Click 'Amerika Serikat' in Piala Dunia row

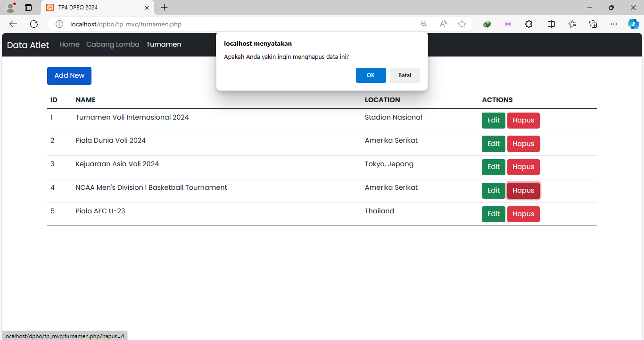pos(391,140)
